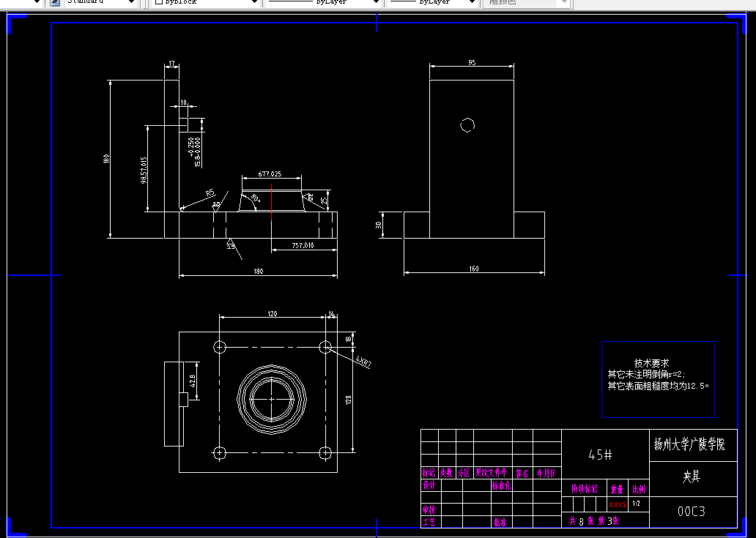Select the 批准 label in title block

tap(500, 522)
